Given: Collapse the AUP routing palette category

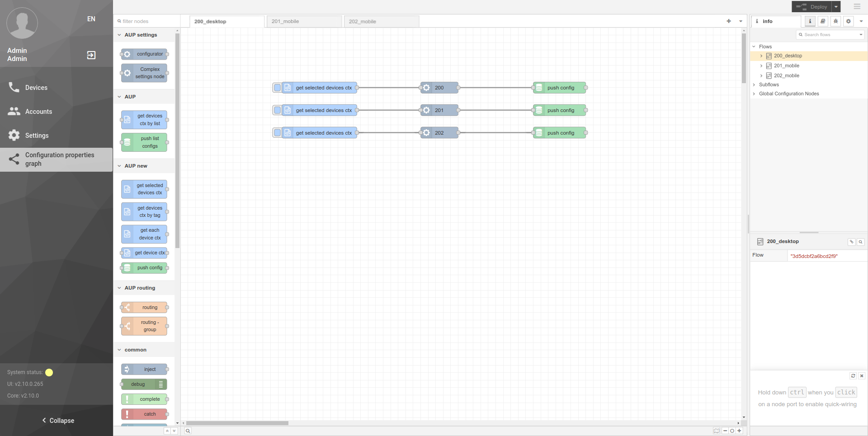Looking at the screenshot, I should (x=144, y=288).
